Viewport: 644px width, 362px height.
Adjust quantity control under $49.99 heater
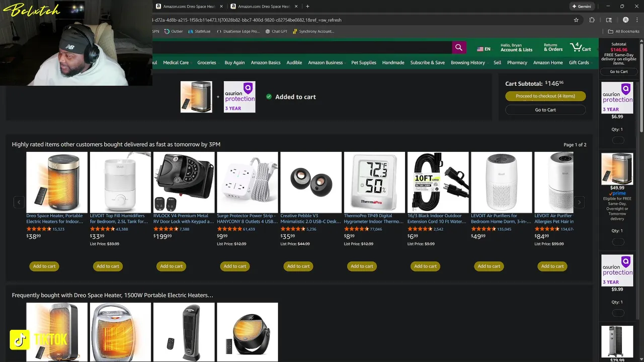[x=618, y=242]
